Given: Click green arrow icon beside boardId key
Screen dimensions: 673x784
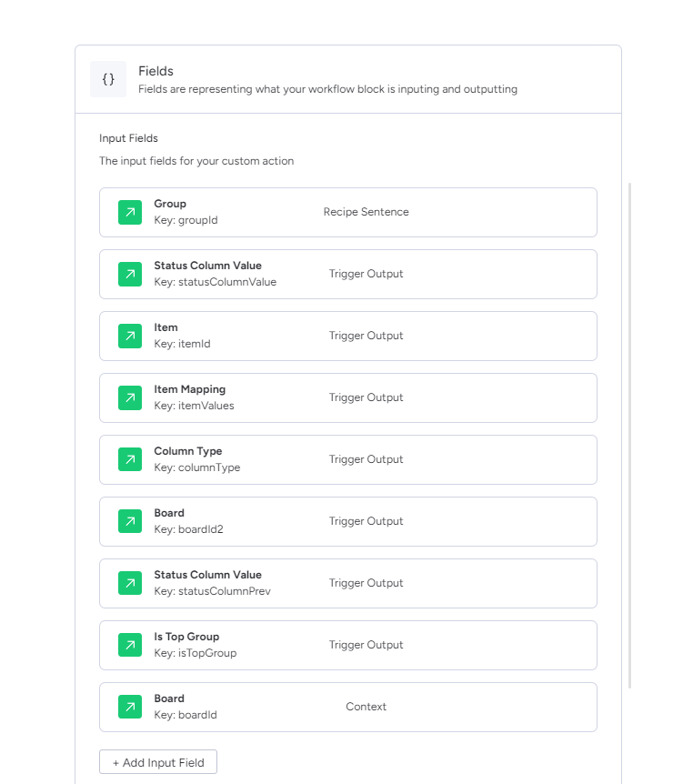Looking at the screenshot, I should tap(130, 707).
